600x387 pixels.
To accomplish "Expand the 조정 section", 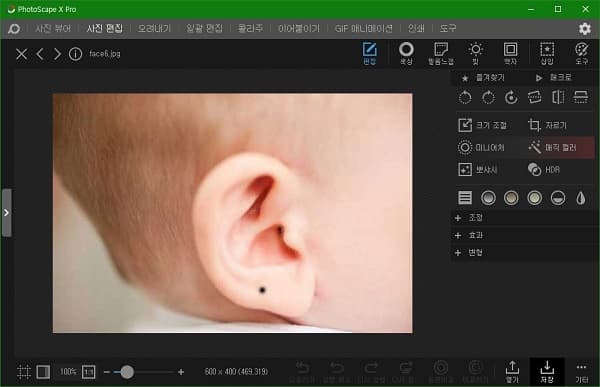I will 523,218.
